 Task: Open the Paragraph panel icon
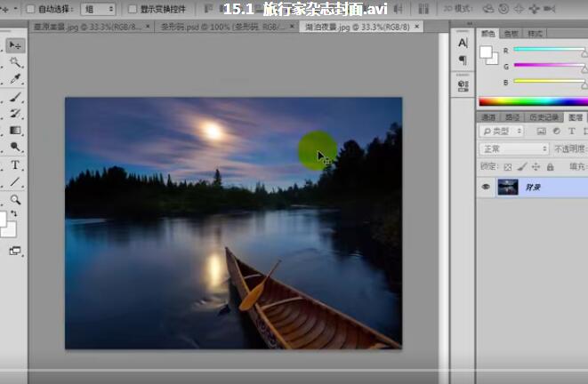[463, 60]
